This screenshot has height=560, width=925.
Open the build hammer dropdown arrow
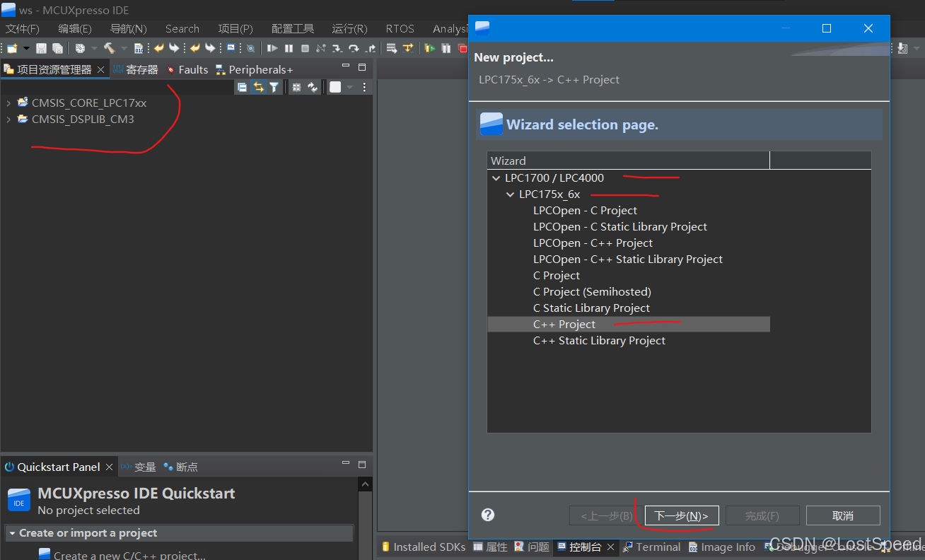click(x=124, y=48)
